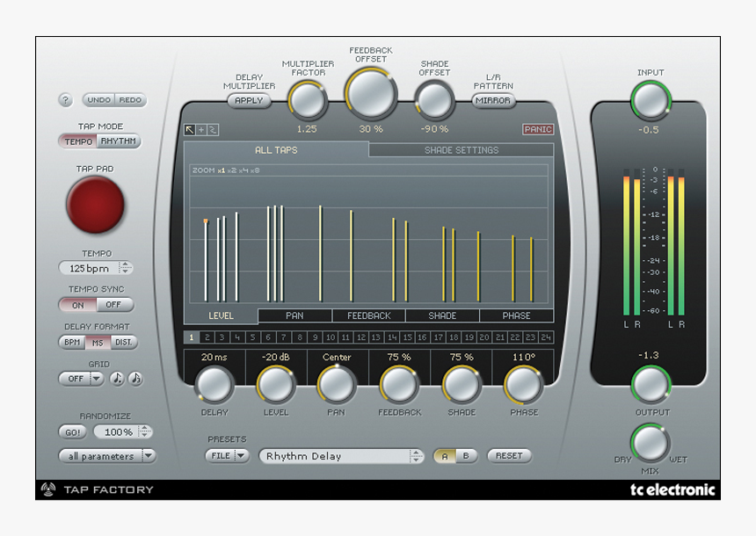Select tap number 1
The width and height of the screenshot is (756, 536).
tap(192, 337)
